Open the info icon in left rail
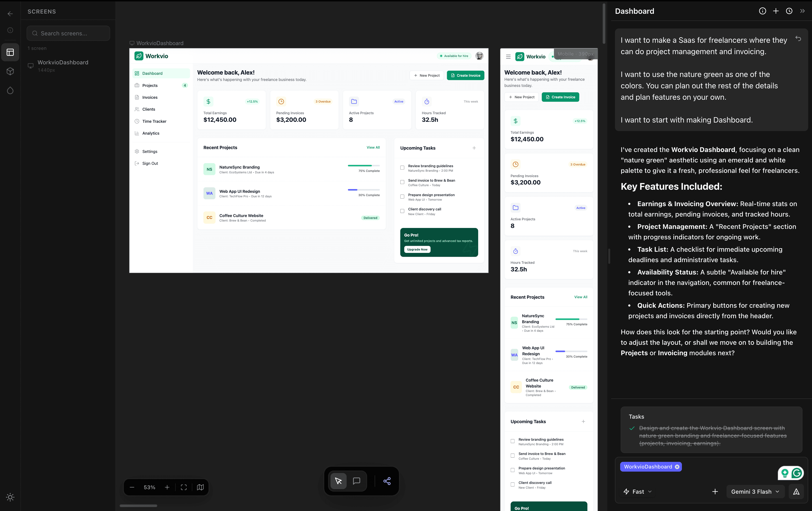The height and width of the screenshot is (511, 812). pos(10,30)
